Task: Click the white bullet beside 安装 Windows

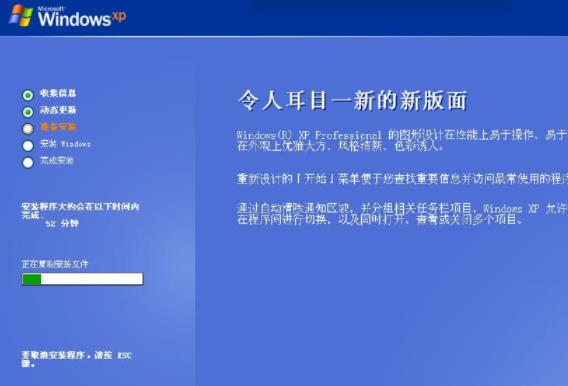Action: tap(28, 146)
